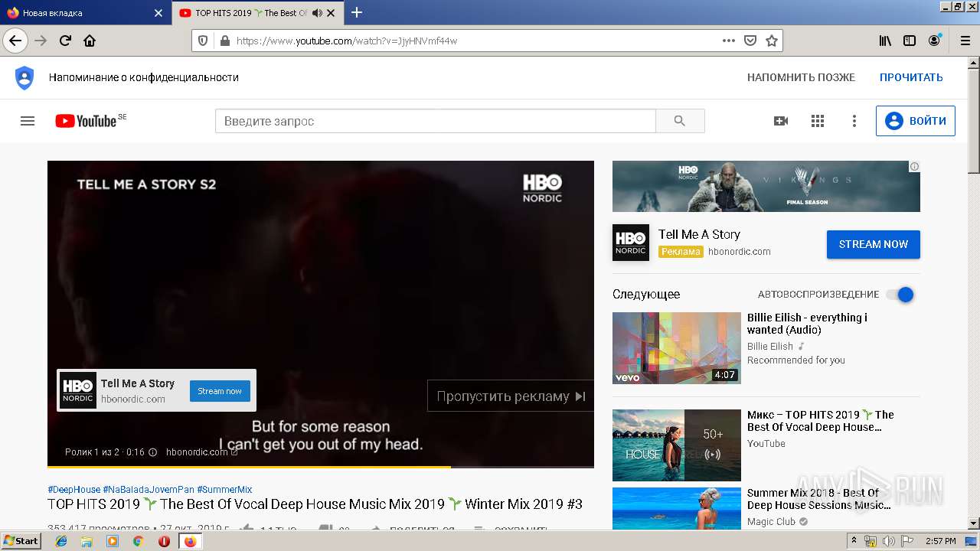Click the system tray volume icon
The width and height of the screenshot is (980, 551).
[889, 541]
